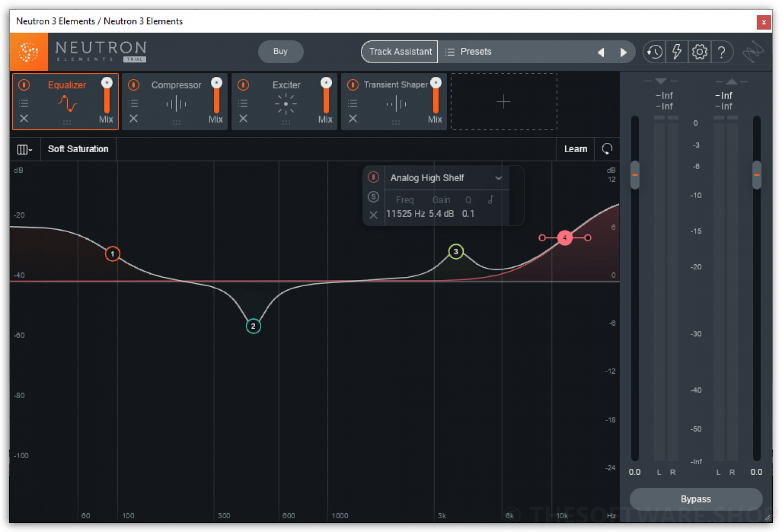Delete the selected EQ band
Screen dimensions: 782x532
pyautogui.click(x=373, y=215)
